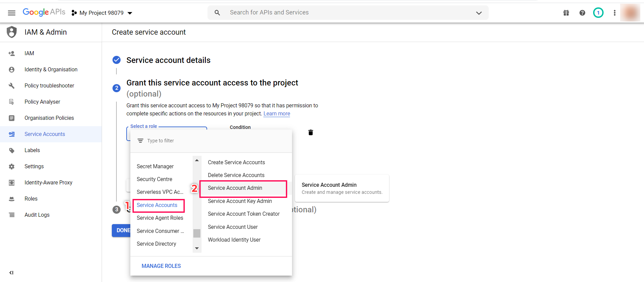
Task: Delete role using the trash icon
Action: click(311, 133)
